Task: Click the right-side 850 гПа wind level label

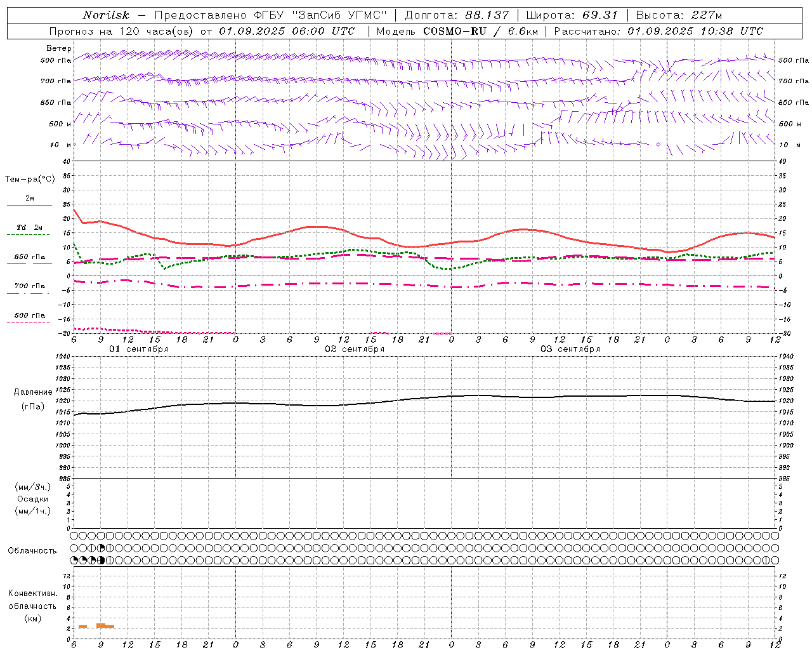Action: tap(794, 102)
